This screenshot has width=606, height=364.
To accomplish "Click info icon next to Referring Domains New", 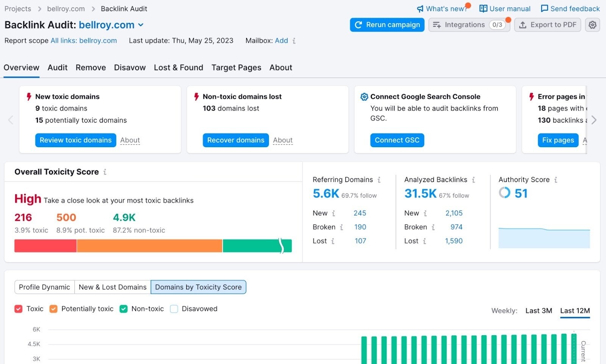I will [334, 213].
